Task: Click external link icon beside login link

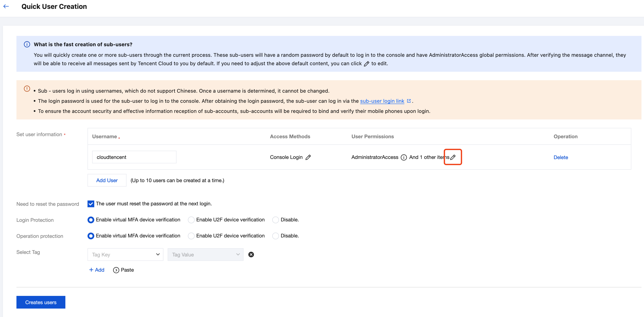Action: 409,101
